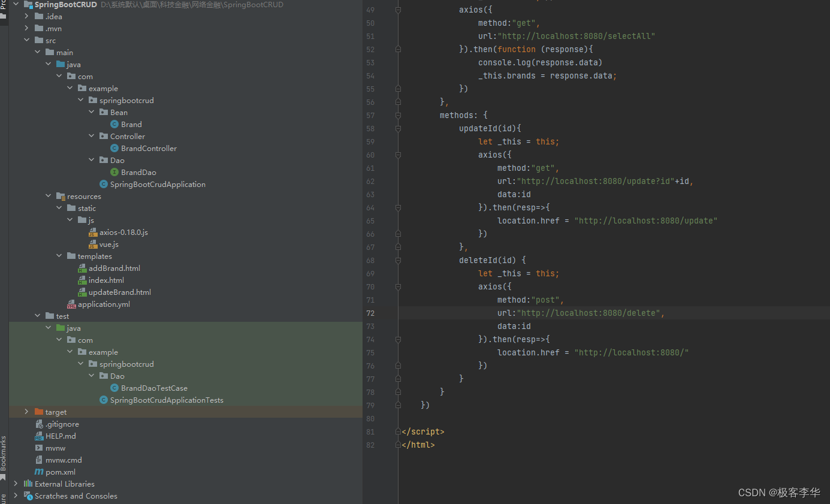The image size is (830, 504).
Task: Open the BrandDaoTestCase test class
Action: pos(155,388)
